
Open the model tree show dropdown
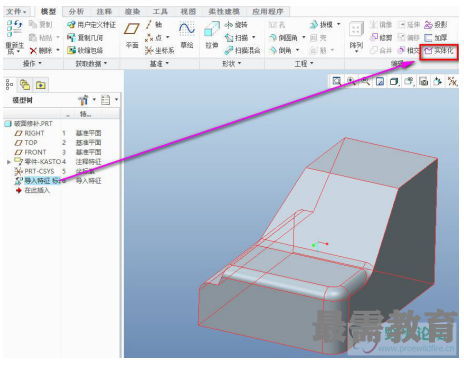(110, 100)
